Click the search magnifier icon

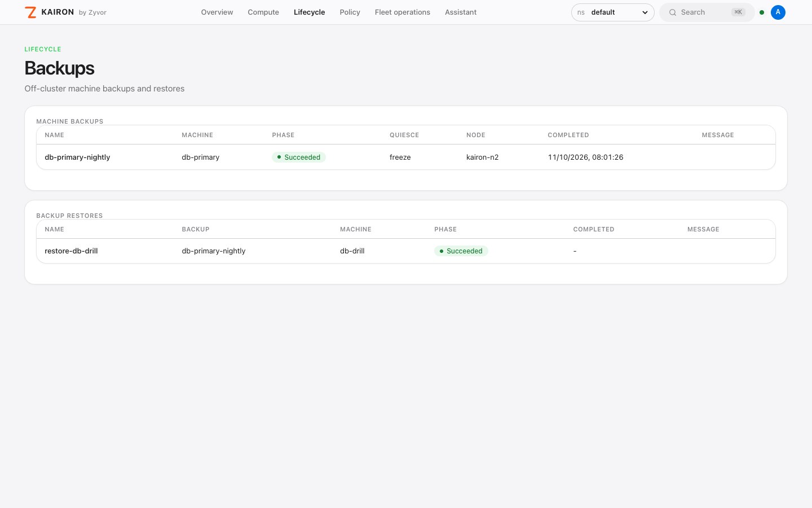tap(673, 12)
